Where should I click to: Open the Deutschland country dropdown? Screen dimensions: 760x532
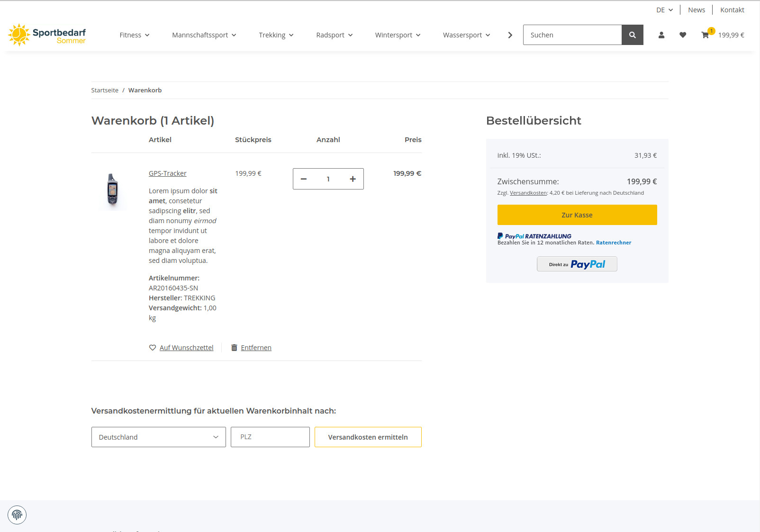coord(158,437)
